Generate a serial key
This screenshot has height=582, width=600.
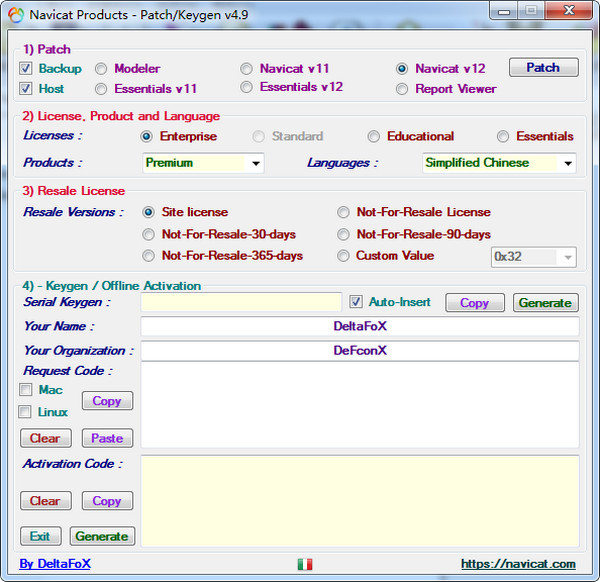pos(546,303)
